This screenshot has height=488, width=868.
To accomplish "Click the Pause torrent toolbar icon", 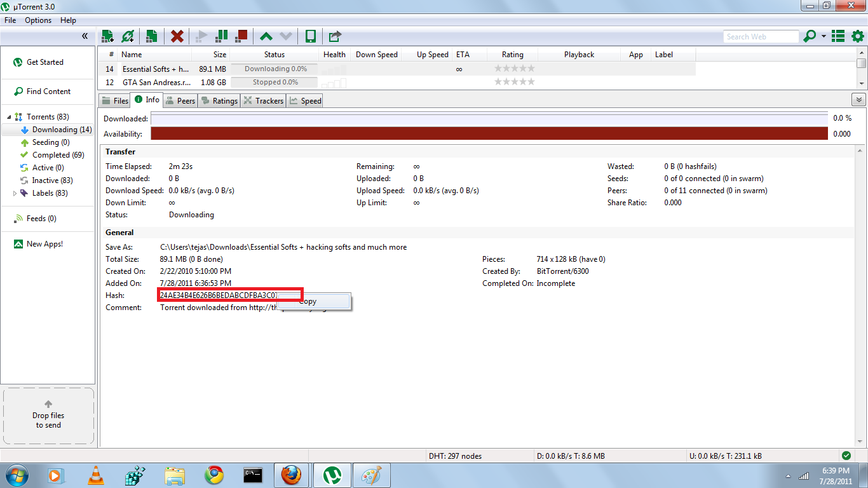I will tap(221, 36).
